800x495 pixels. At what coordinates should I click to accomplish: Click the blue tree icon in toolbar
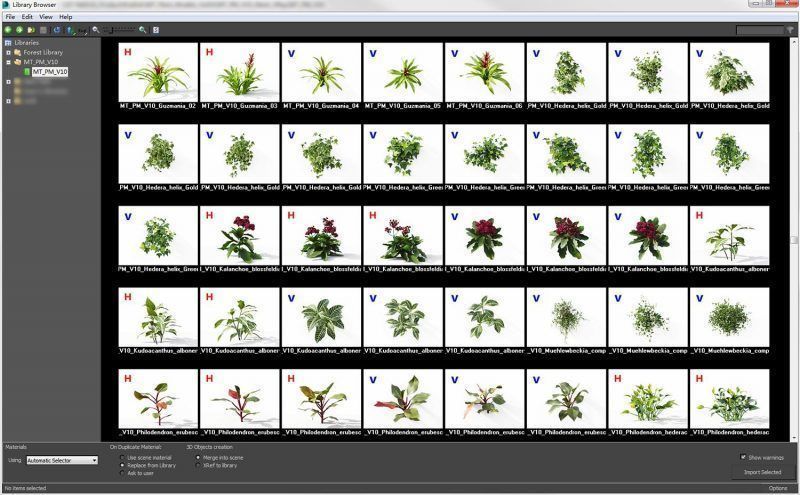click(70, 31)
